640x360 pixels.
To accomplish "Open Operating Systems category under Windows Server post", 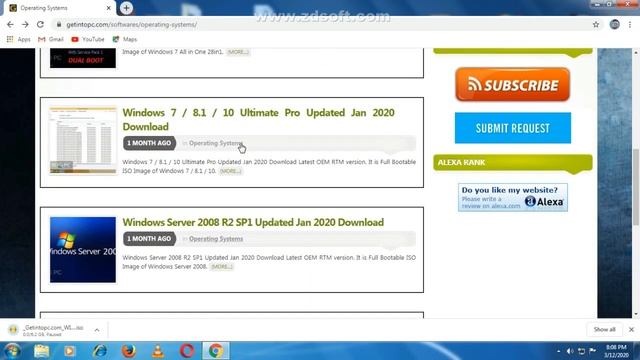I will click(216, 239).
